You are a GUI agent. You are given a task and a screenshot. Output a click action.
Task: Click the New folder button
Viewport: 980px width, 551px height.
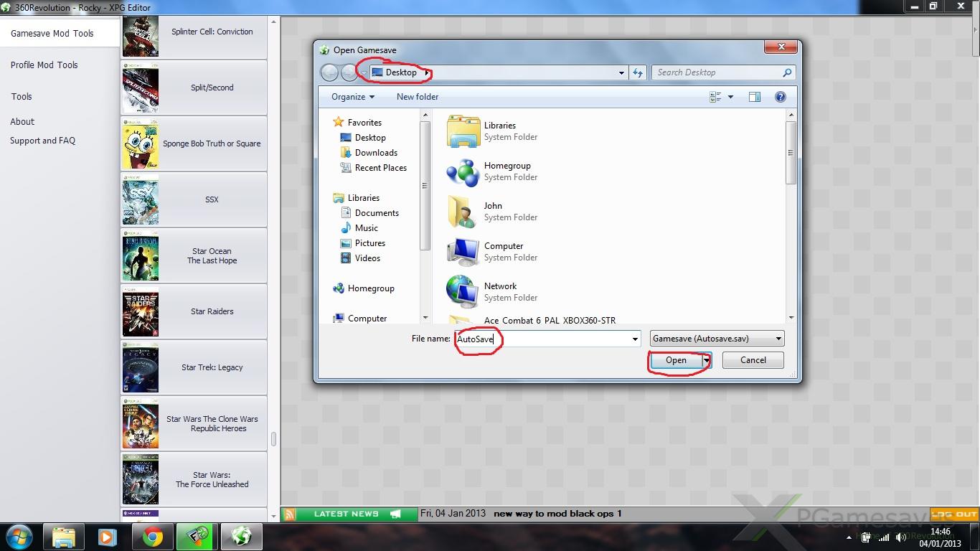click(x=417, y=97)
